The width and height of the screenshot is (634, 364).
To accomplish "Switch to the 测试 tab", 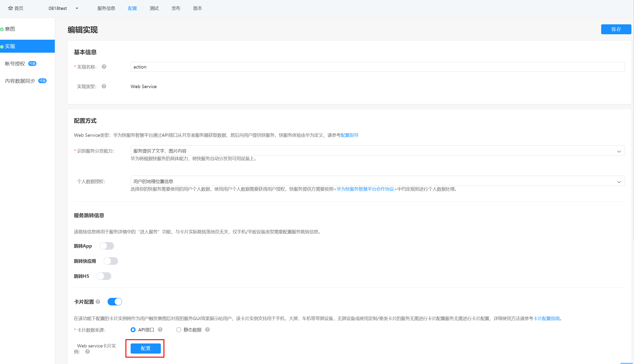I will click(x=154, y=8).
